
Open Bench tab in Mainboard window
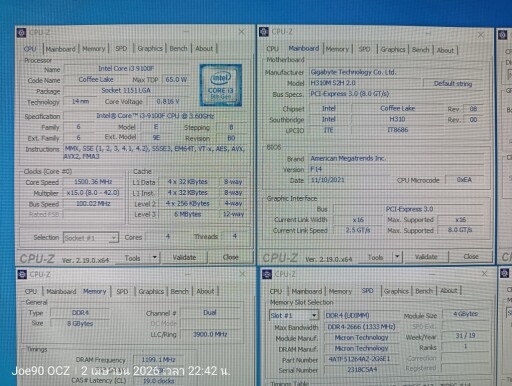pyautogui.click(x=420, y=50)
